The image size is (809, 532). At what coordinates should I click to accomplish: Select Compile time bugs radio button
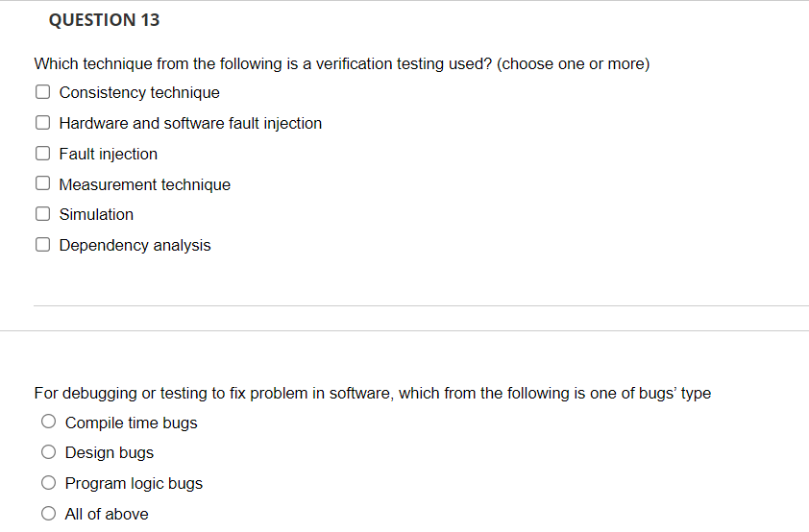click(48, 422)
